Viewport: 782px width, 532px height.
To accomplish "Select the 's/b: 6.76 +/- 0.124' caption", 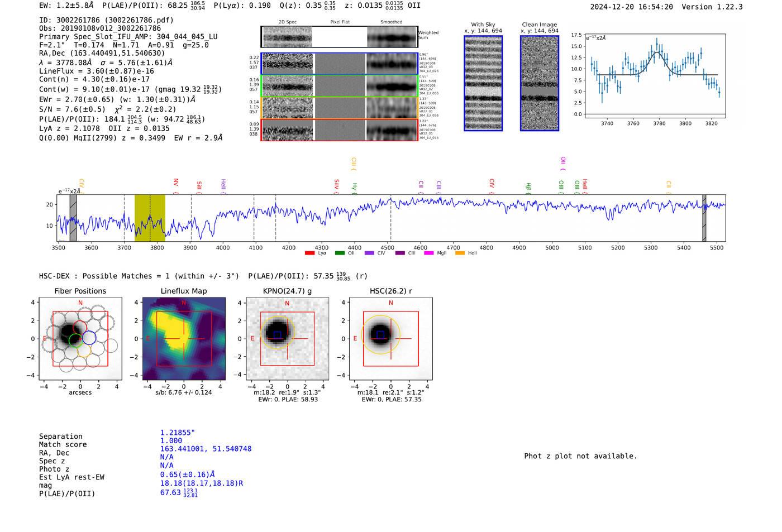I will click(184, 392).
